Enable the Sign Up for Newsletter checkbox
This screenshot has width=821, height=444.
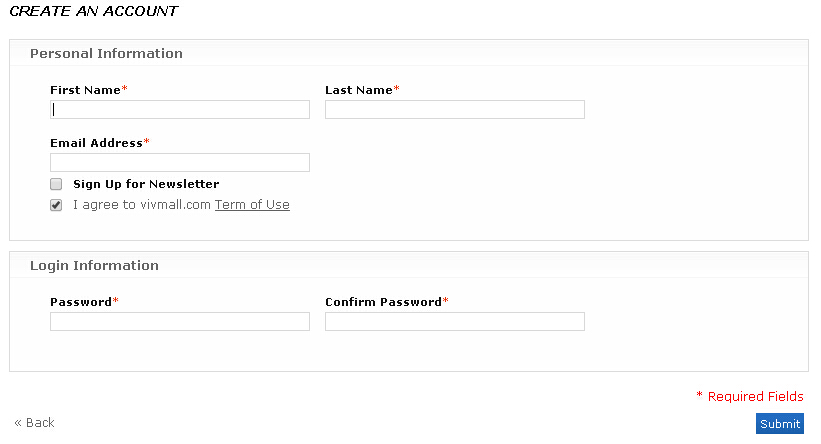point(56,184)
